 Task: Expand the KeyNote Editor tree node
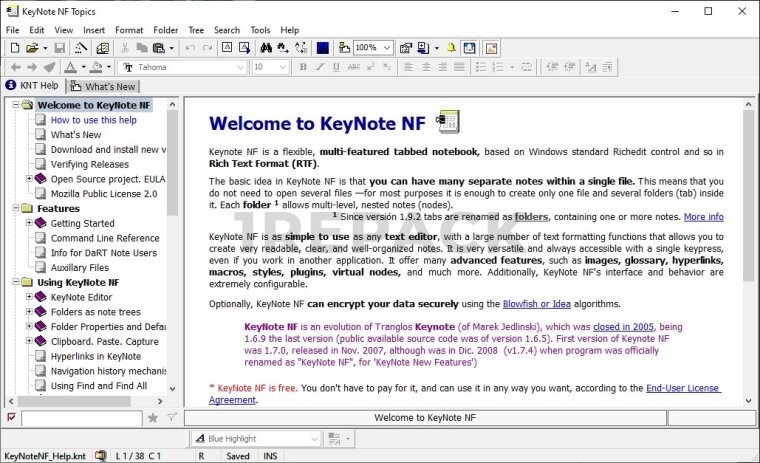pyautogui.click(x=30, y=297)
